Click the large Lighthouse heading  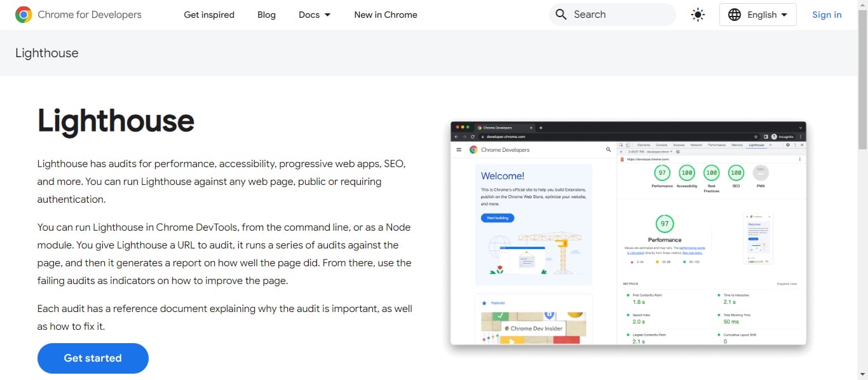(x=116, y=121)
